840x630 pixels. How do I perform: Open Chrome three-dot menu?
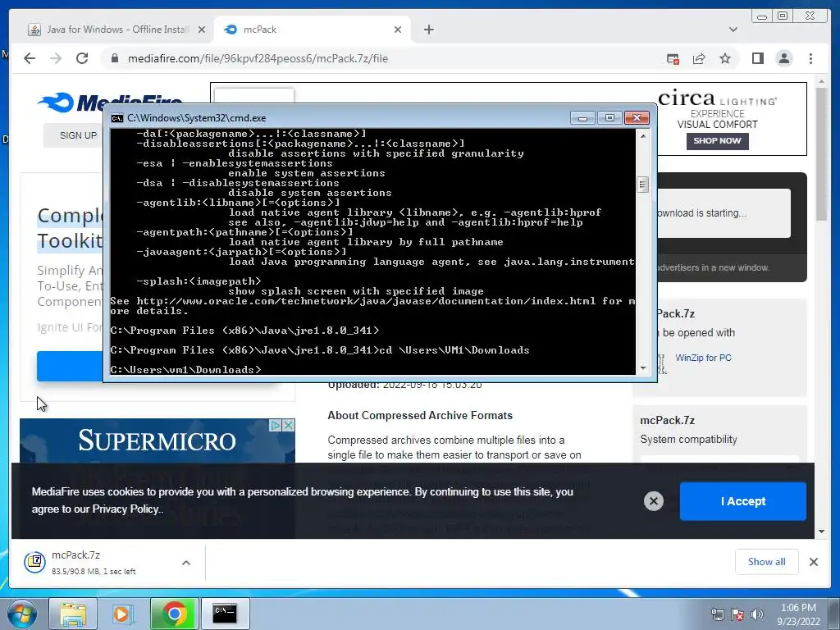[x=810, y=58]
